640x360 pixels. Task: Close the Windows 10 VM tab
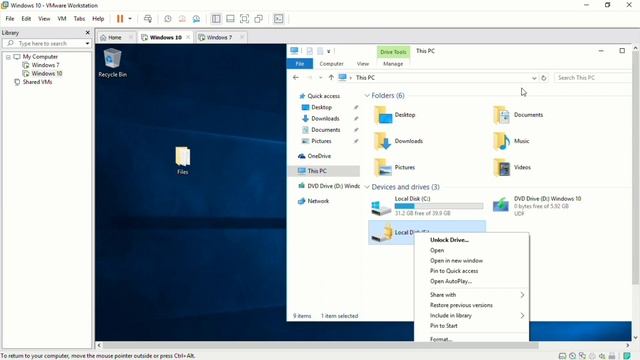click(188, 37)
